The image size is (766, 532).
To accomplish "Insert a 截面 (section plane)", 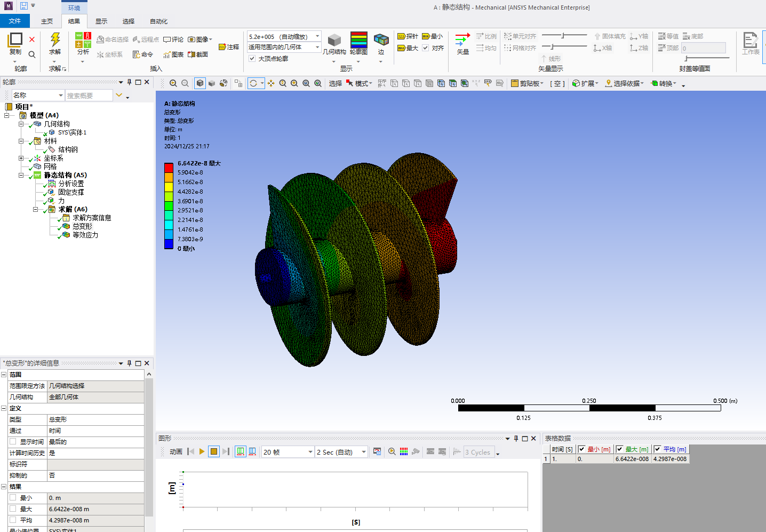I will click(198, 54).
